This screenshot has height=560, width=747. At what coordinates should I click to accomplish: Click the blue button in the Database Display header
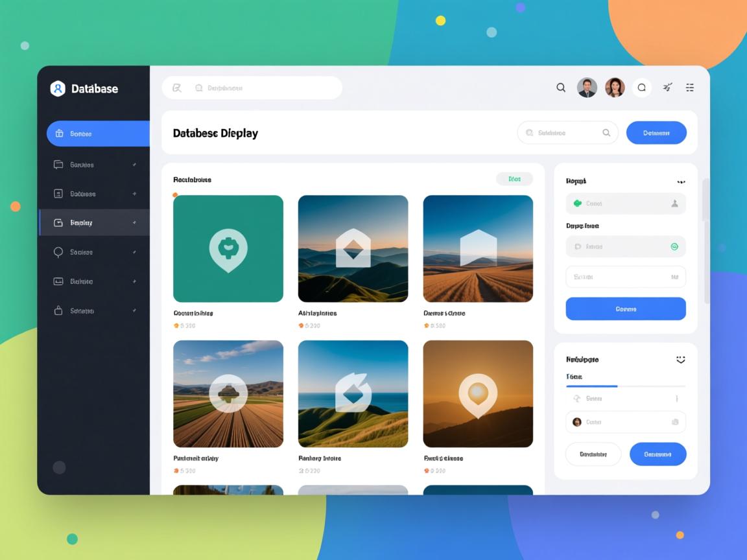[656, 133]
